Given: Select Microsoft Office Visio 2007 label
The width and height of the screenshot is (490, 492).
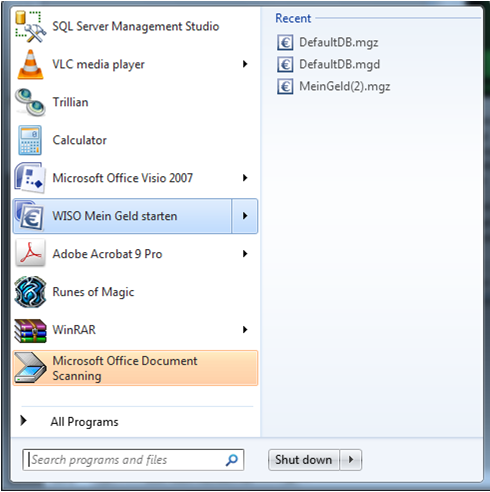Looking at the screenshot, I should (x=123, y=178).
